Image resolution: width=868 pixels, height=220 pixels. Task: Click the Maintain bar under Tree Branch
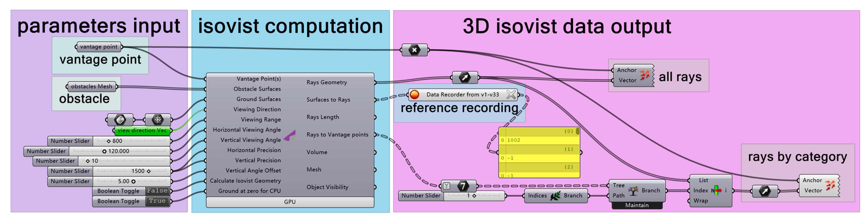pyautogui.click(x=637, y=205)
